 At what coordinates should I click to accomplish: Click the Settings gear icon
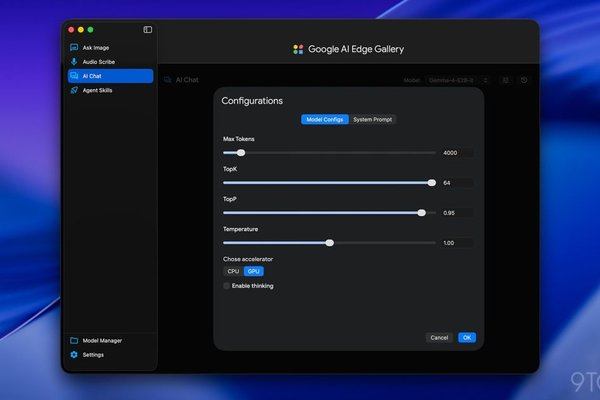pyautogui.click(x=74, y=354)
